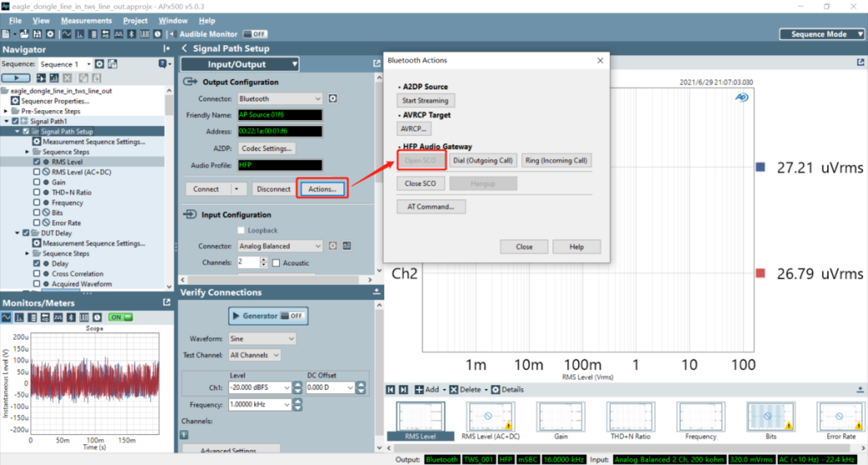
Task: Collapse the DUT Delay tree node
Action: point(18,233)
